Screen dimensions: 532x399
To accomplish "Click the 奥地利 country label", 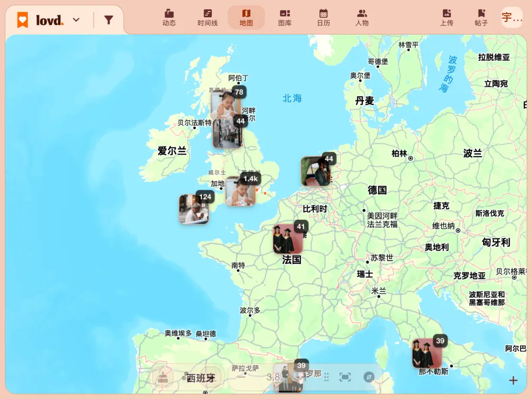I will pyautogui.click(x=436, y=247).
